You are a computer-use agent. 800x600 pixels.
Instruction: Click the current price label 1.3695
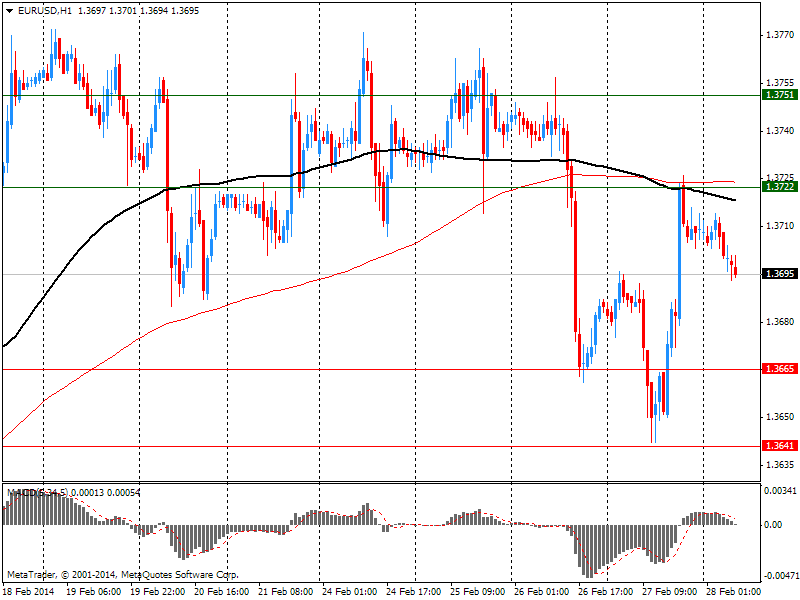click(x=779, y=274)
